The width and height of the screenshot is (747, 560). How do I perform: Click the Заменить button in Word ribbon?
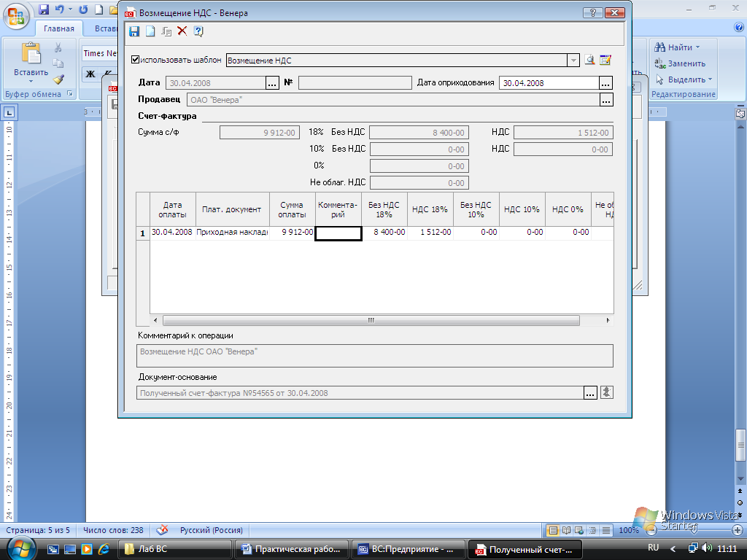click(x=680, y=63)
